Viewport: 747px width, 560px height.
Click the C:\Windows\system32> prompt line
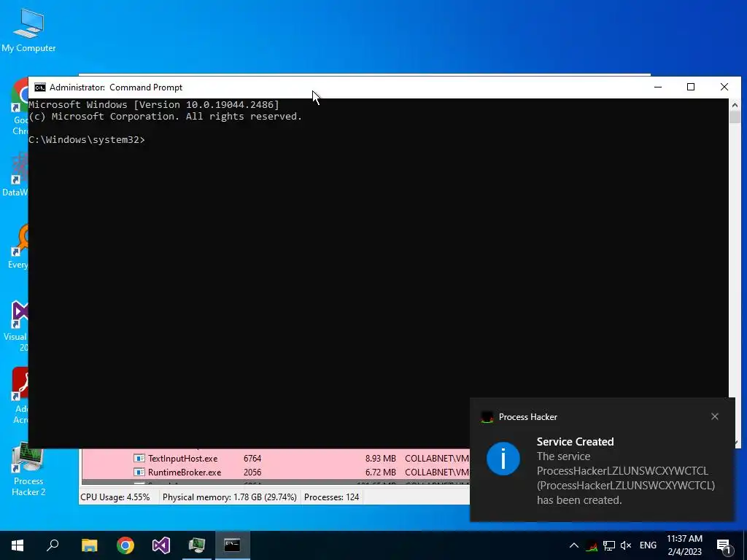pyautogui.click(x=87, y=139)
